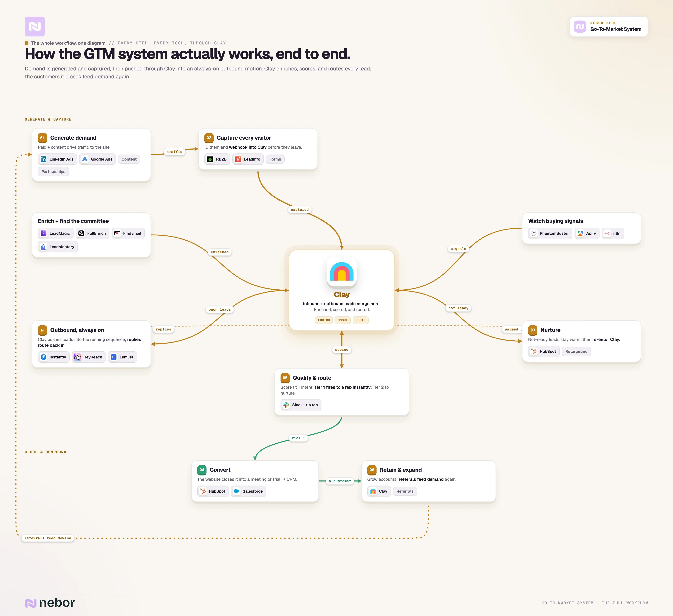Open the Nebor Blog Go-To-Market System badge

(609, 26)
